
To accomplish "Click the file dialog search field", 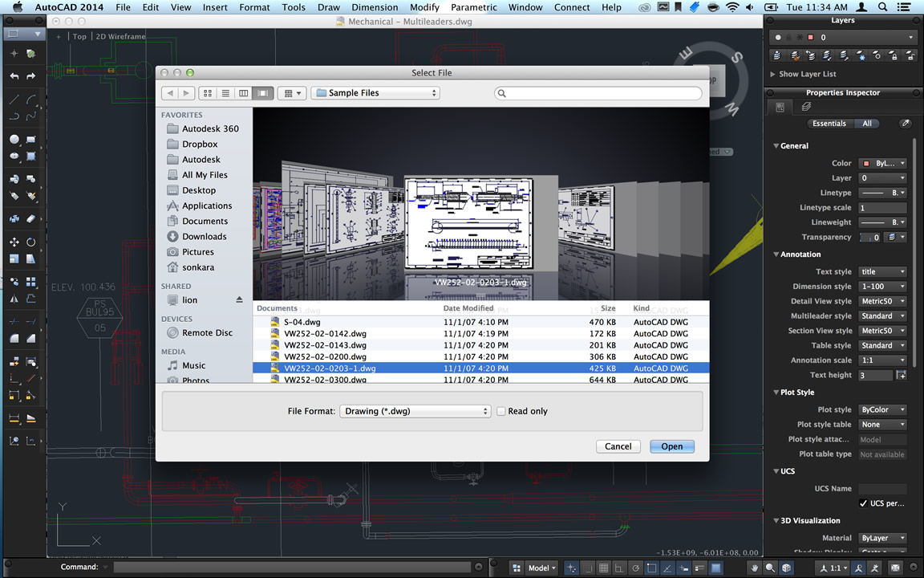I will point(598,93).
